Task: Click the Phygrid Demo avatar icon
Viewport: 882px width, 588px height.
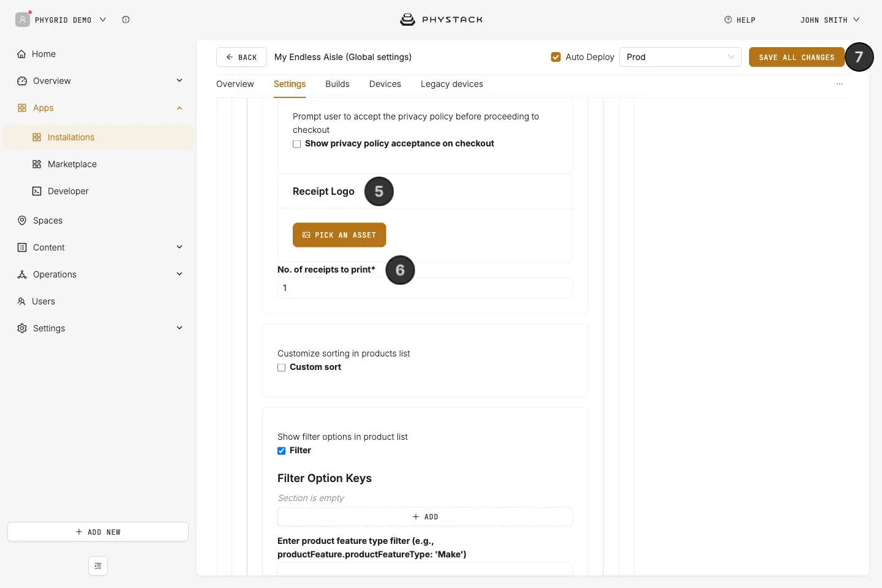Action: (x=23, y=20)
